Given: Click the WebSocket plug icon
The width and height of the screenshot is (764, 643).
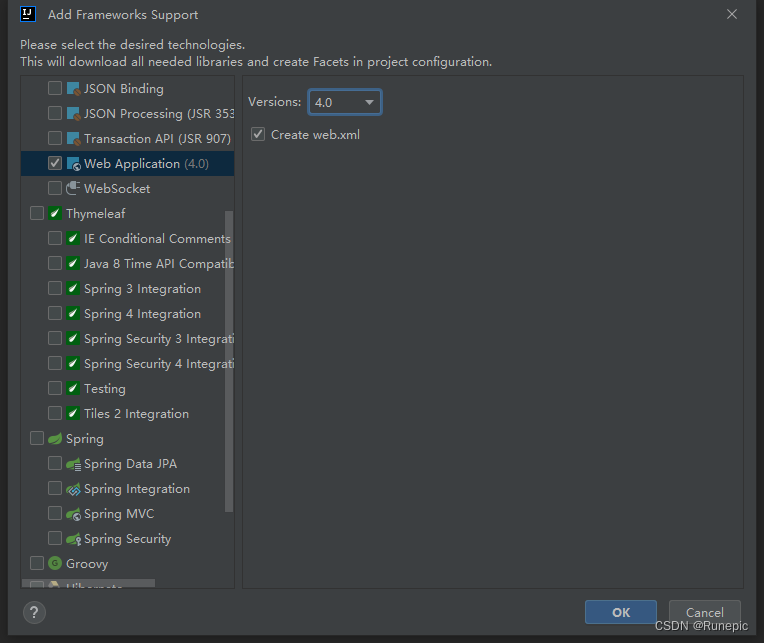Looking at the screenshot, I should [73, 189].
